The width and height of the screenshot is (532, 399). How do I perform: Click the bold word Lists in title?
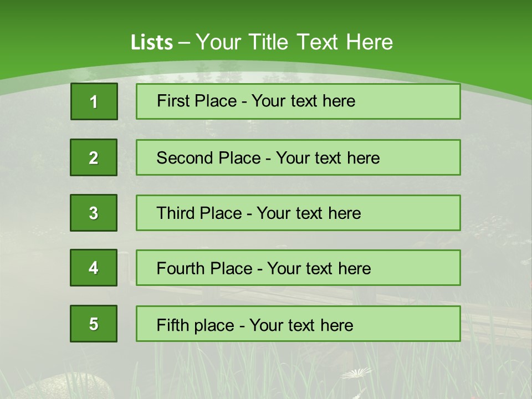[x=152, y=42]
